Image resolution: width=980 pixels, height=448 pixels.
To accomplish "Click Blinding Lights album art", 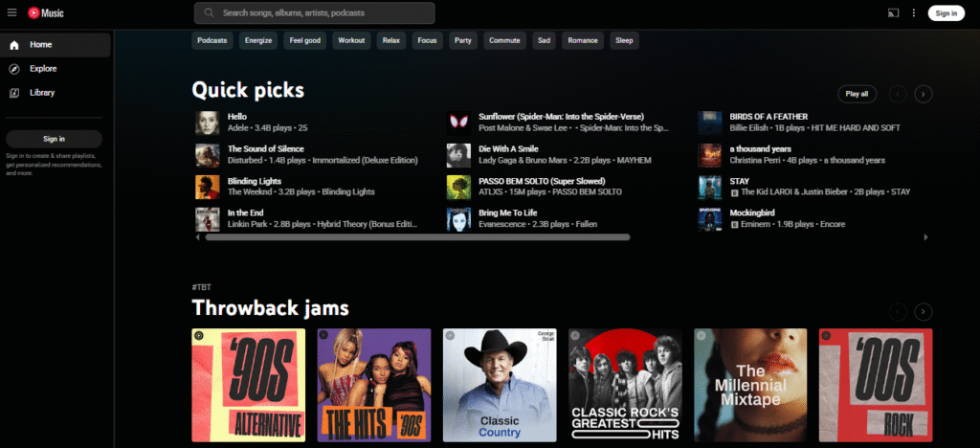I will (208, 187).
